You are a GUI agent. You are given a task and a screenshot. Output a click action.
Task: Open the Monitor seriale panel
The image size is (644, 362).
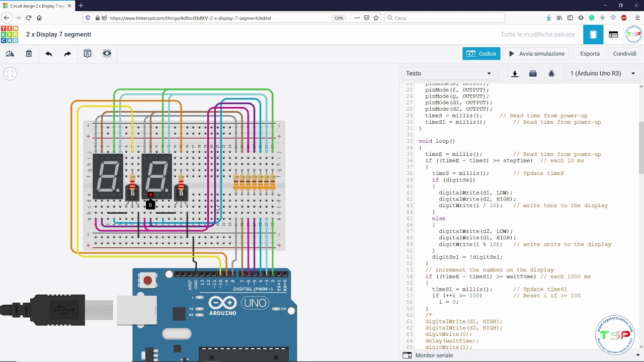tap(428, 355)
